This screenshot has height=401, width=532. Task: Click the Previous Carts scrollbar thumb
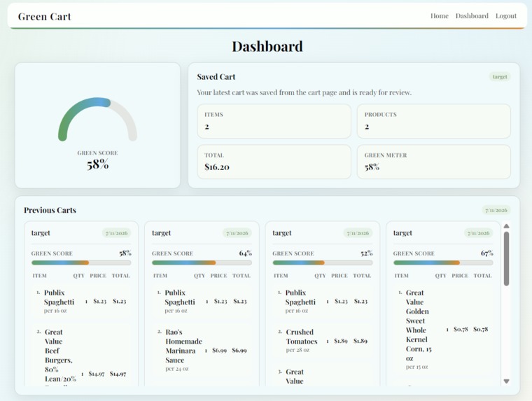coord(507,259)
